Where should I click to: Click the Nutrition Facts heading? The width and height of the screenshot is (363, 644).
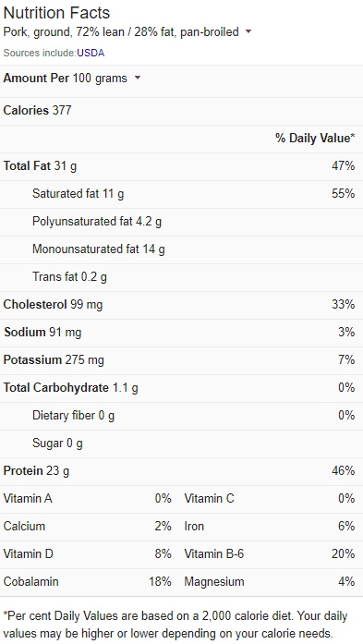pyautogui.click(x=56, y=13)
